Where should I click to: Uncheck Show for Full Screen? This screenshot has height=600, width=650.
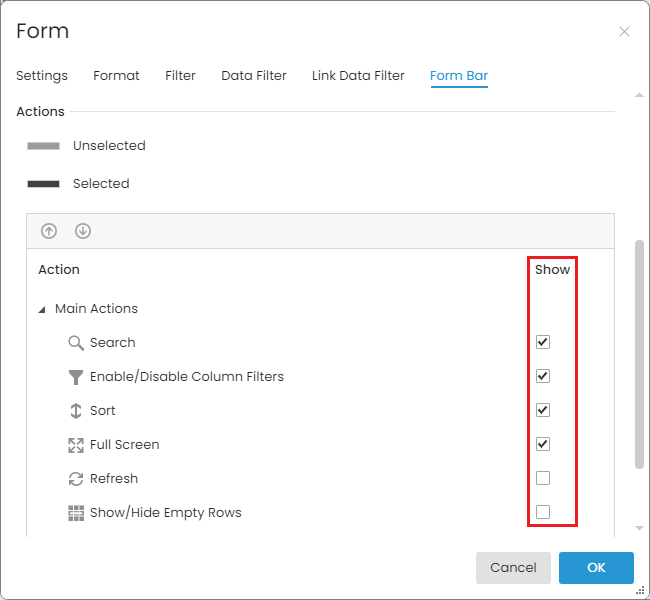543,444
